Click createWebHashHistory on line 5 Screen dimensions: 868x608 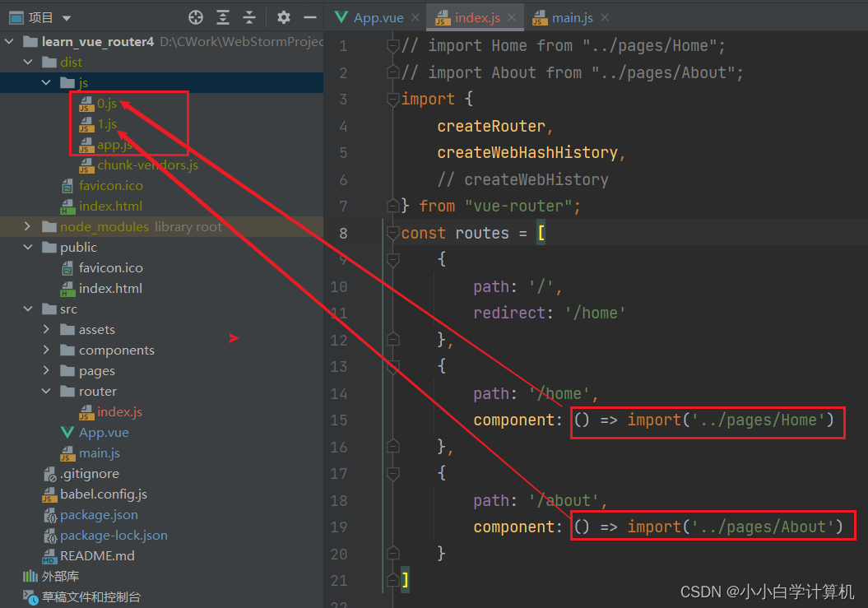point(527,153)
